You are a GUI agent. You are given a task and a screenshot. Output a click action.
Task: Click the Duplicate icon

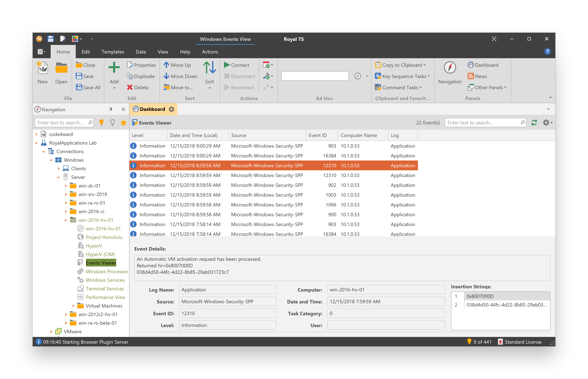coord(130,76)
